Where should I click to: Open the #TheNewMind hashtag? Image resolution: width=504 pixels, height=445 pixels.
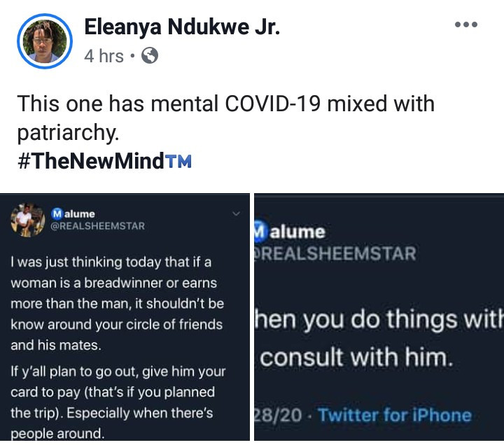pyautogui.click(x=90, y=161)
